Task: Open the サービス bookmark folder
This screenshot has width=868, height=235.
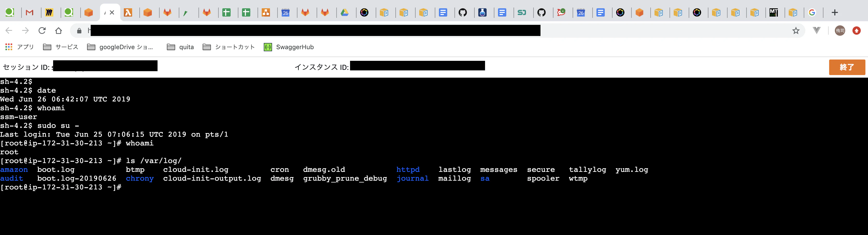Action: coord(61,47)
